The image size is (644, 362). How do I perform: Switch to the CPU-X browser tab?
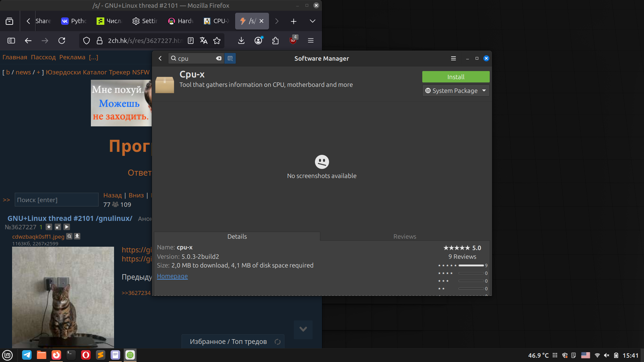(217, 21)
